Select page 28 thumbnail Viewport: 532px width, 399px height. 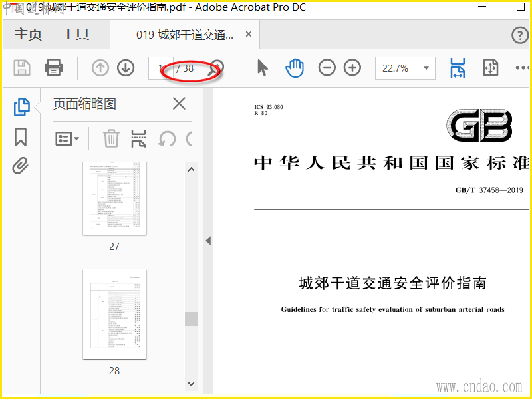114,315
